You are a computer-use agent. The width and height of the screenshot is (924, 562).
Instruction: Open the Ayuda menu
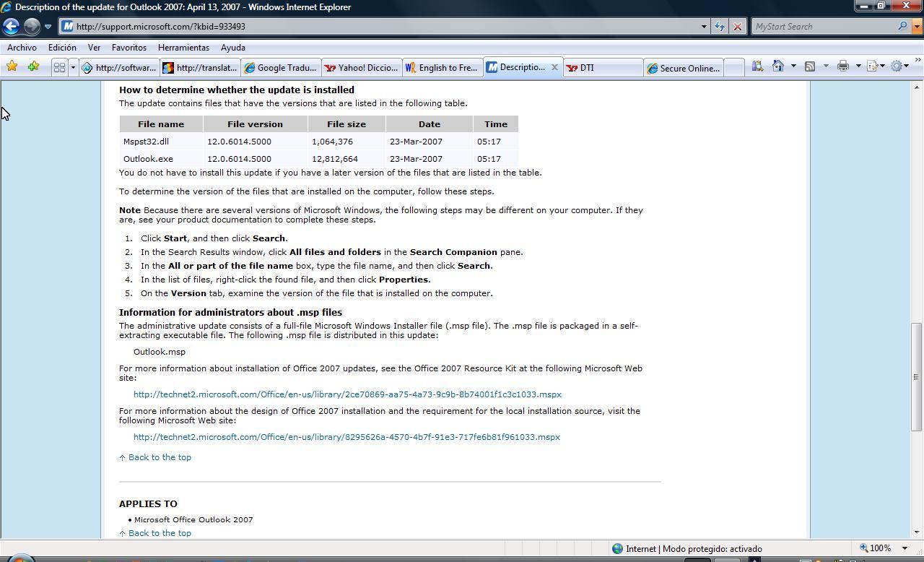[x=232, y=47]
